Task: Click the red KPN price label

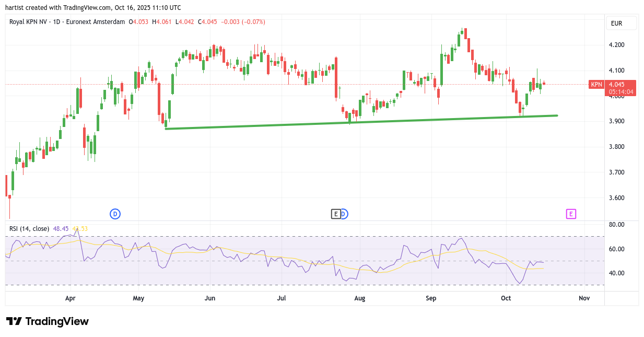Action: tap(596, 84)
